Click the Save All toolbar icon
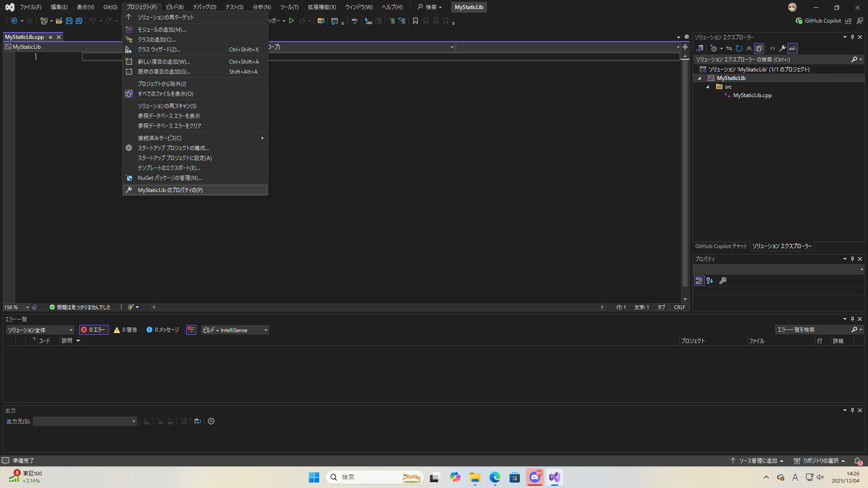This screenshot has width=868, height=488. point(79,21)
